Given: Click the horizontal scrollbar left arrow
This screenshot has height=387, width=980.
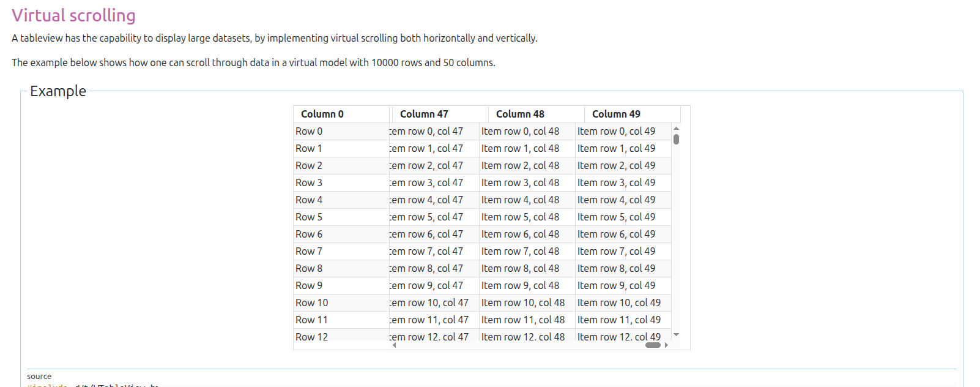Looking at the screenshot, I should 395,345.
